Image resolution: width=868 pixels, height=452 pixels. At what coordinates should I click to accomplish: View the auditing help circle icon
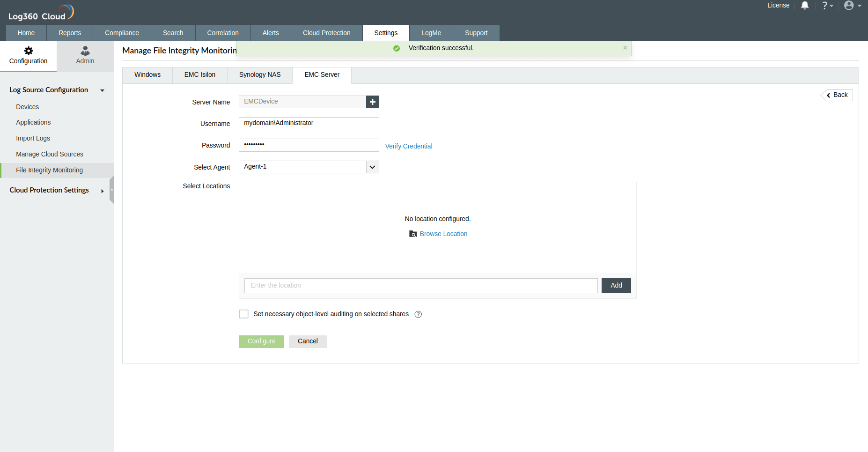click(x=418, y=314)
